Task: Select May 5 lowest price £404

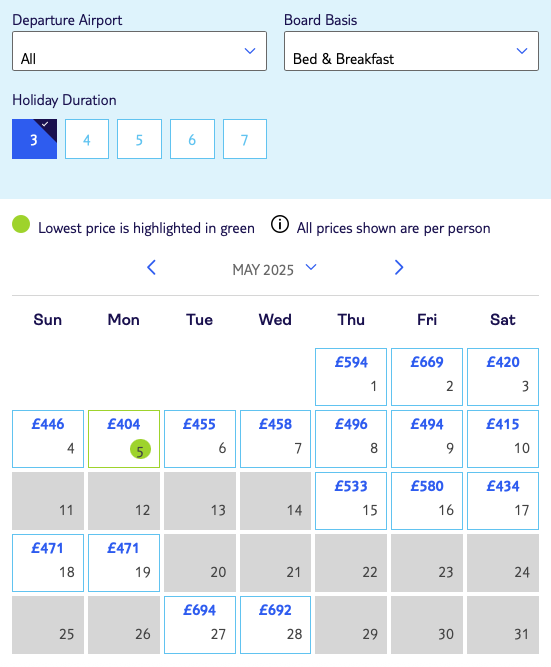Action: 124,439
